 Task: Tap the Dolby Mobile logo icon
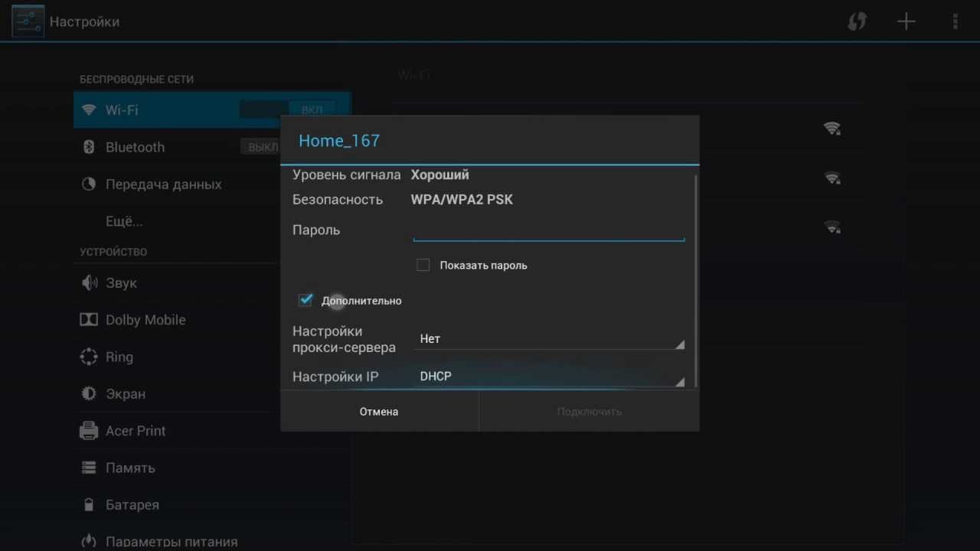[89, 319]
